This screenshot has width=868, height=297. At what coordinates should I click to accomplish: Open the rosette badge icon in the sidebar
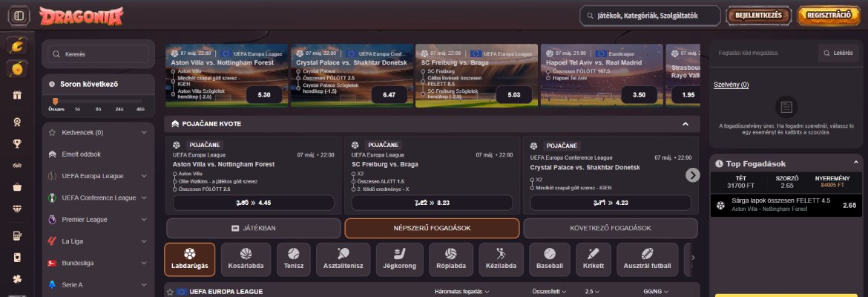[17, 121]
